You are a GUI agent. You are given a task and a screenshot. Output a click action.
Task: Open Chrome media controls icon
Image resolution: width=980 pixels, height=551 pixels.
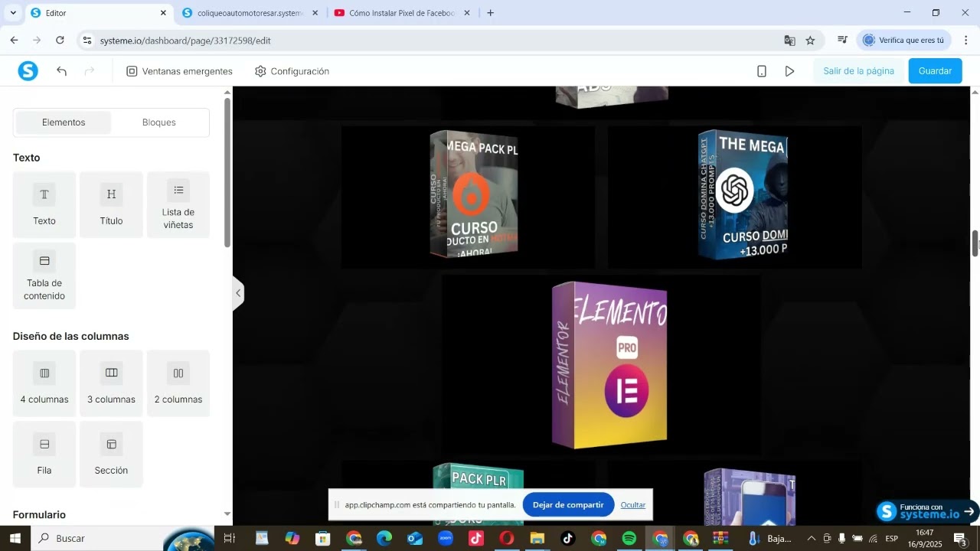point(842,41)
